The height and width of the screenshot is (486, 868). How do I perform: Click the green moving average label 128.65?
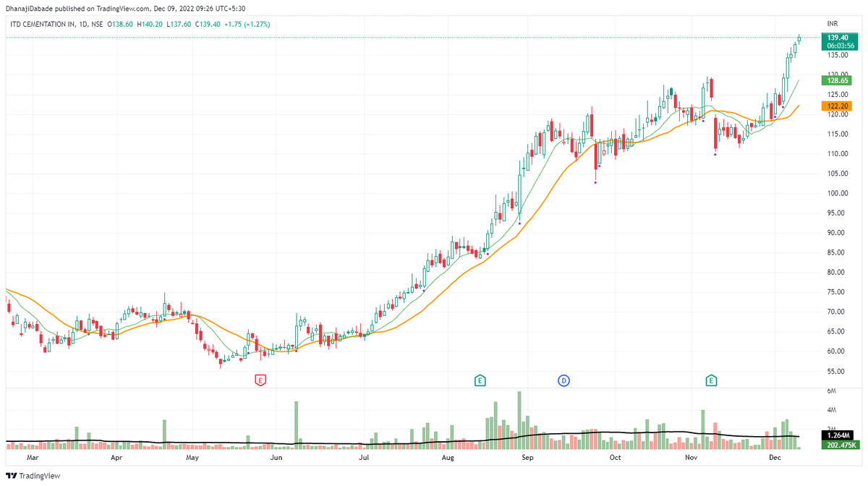838,81
